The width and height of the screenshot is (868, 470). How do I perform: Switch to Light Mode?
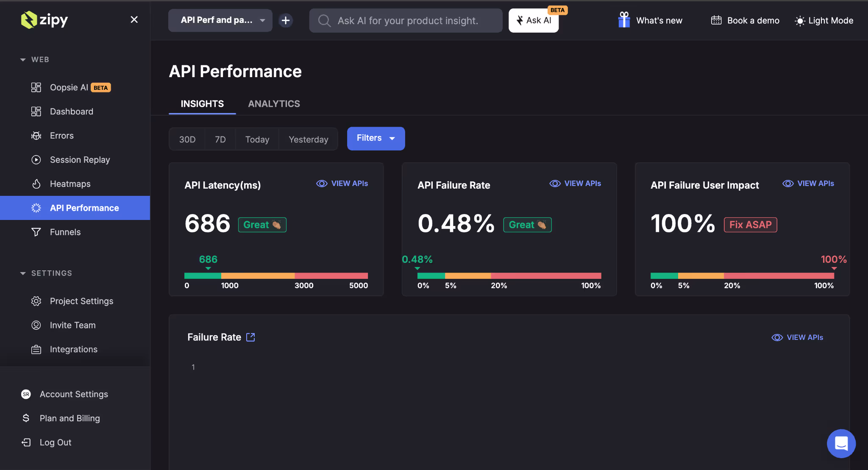[823, 20]
